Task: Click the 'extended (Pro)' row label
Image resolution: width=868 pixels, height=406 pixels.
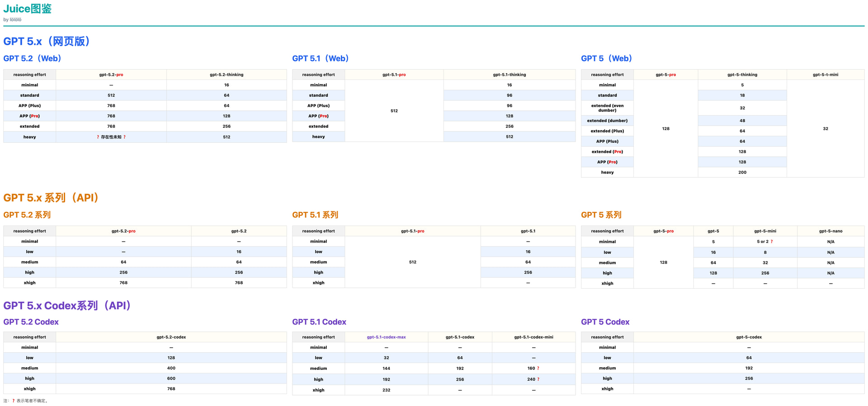Action: pyautogui.click(x=607, y=152)
